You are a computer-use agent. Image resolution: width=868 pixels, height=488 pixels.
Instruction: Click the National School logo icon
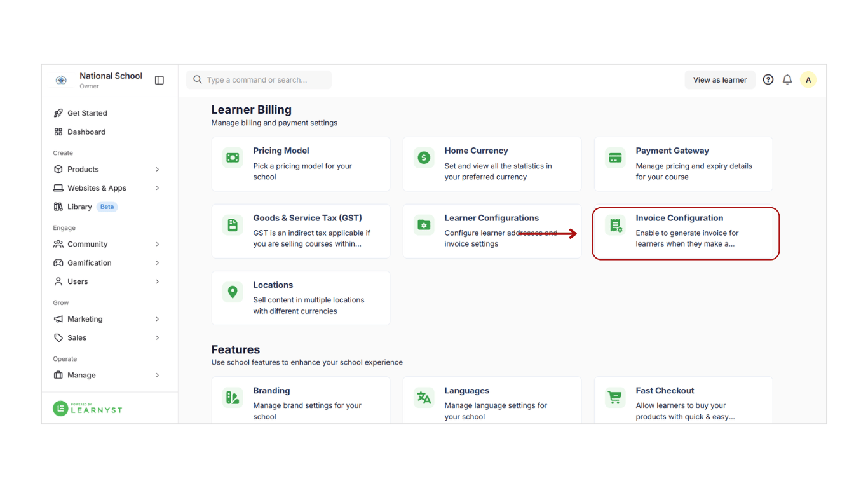[61, 80]
